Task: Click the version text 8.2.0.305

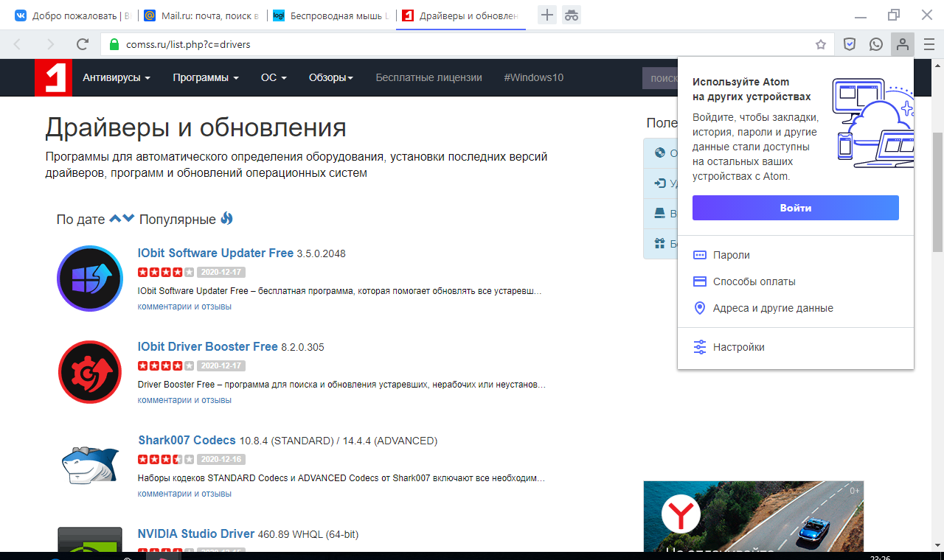Action: pyautogui.click(x=302, y=347)
